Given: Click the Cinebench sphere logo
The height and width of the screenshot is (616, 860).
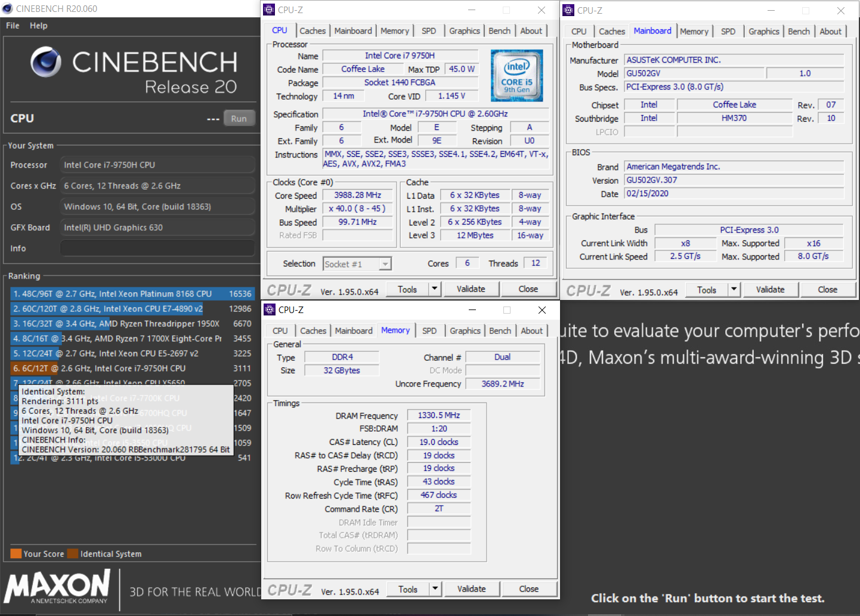Looking at the screenshot, I should [46, 62].
